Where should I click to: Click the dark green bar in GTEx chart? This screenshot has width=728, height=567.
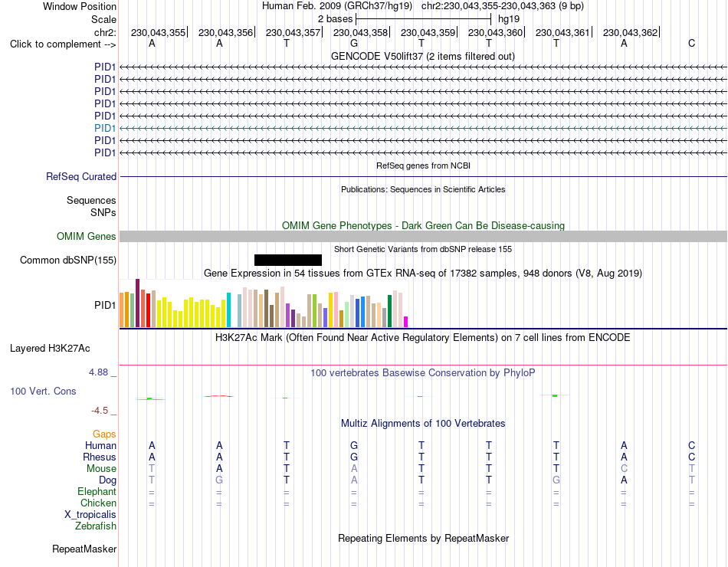[x=389, y=311]
